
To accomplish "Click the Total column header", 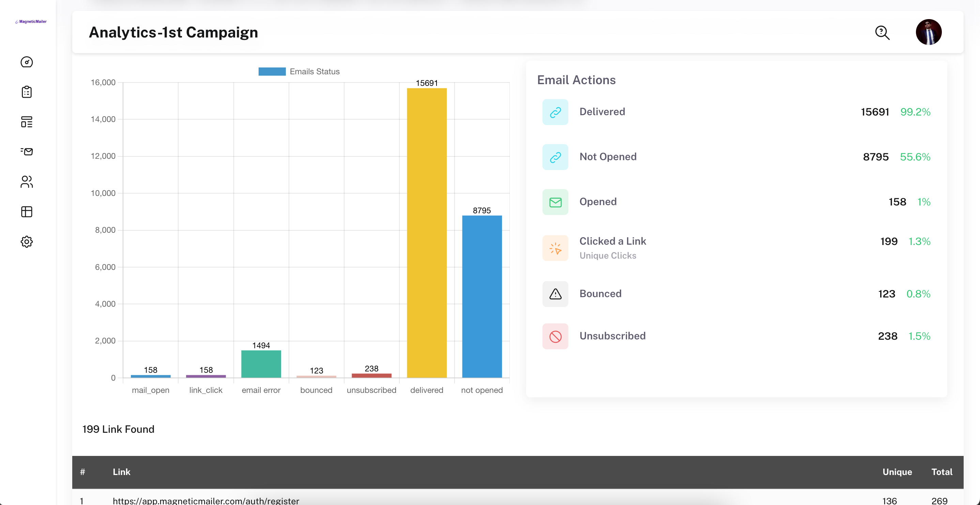I will (941, 472).
